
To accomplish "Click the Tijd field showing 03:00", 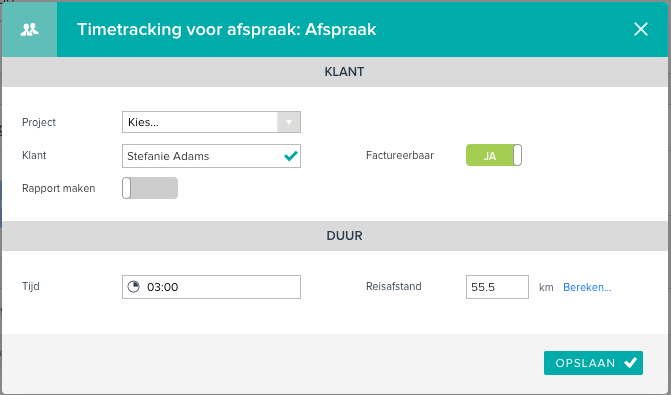I will [211, 287].
